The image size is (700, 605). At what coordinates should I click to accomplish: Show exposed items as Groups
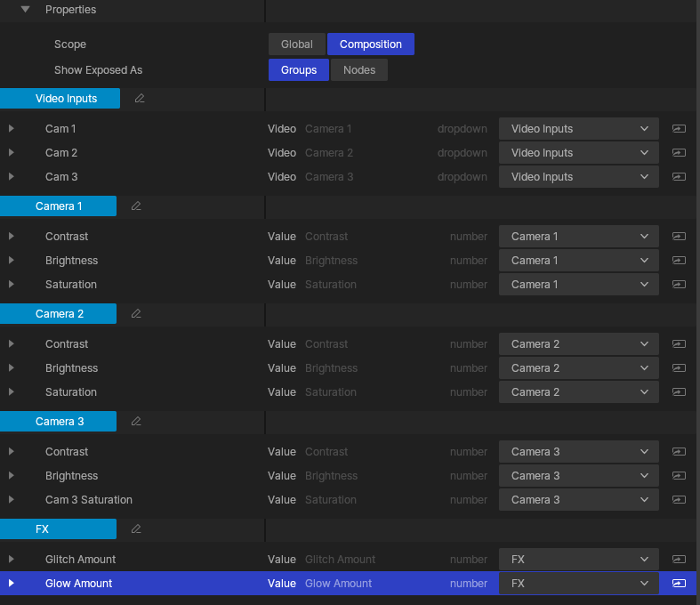pyautogui.click(x=298, y=70)
